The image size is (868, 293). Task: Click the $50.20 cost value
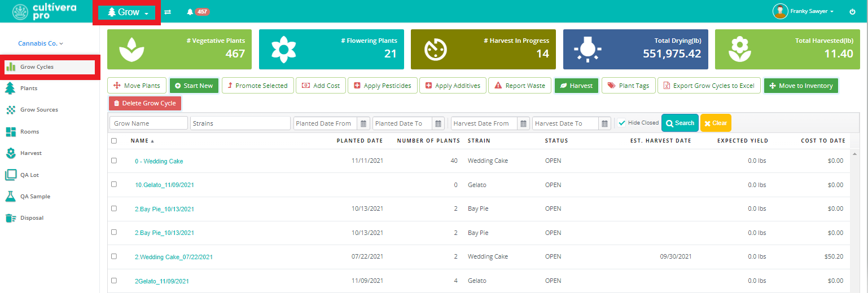coord(834,256)
